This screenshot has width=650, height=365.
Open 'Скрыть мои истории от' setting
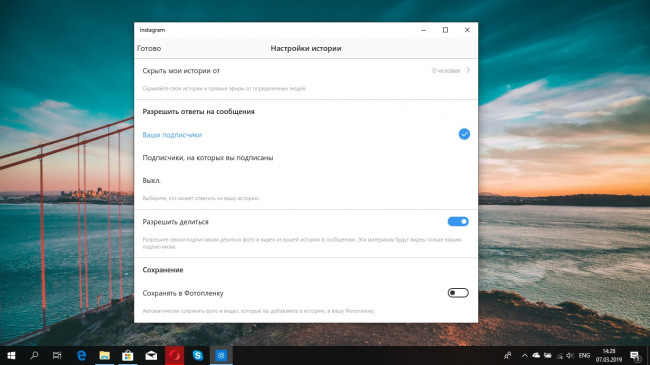[x=306, y=71]
